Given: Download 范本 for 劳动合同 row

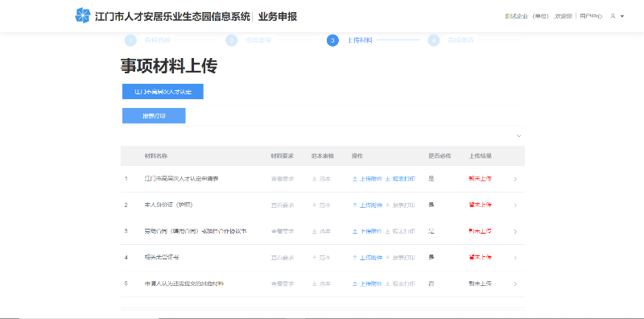Looking at the screenshot, I should pyautogui.click(x=321, y=231).
